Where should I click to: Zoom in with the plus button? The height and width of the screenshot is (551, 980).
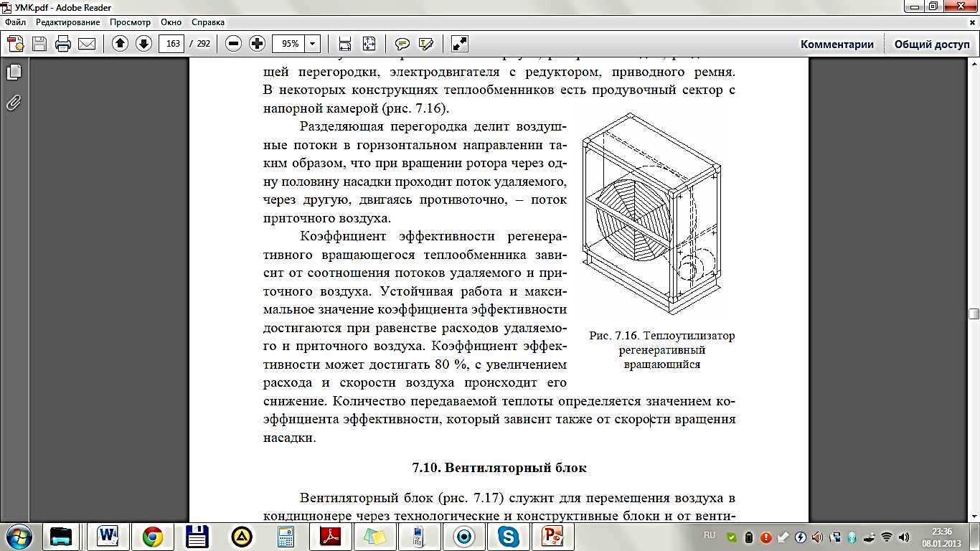click(x=257, y=44)
